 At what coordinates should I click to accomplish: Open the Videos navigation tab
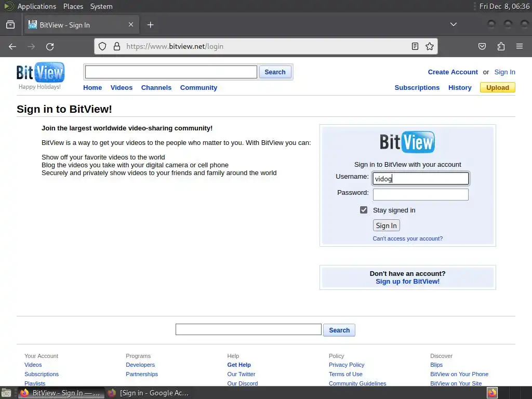[x=122, y=87]
